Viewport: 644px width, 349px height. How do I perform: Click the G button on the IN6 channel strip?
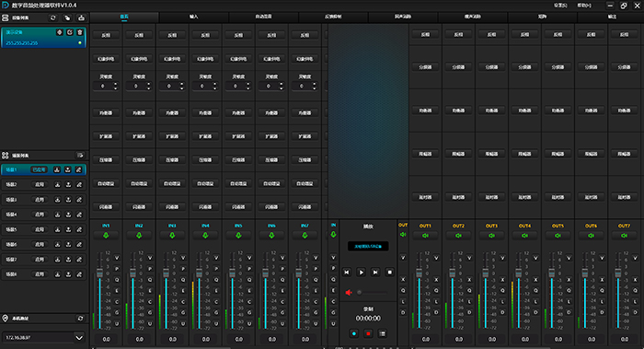(x=282, y=313)
